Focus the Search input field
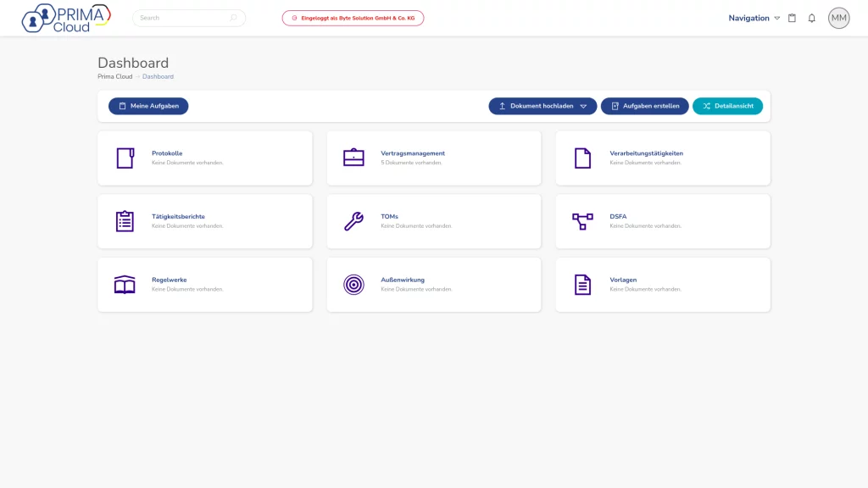The image size is (868, 488). (x=182, y=18)
